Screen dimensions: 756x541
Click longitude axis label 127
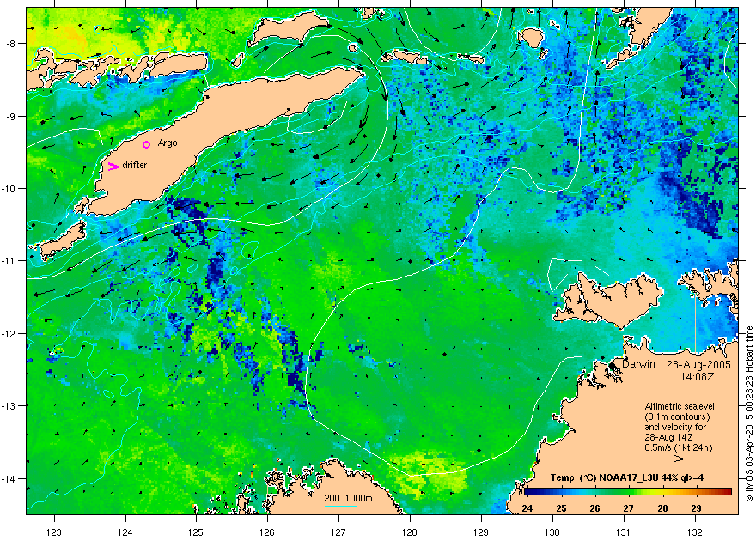point(339,532)
